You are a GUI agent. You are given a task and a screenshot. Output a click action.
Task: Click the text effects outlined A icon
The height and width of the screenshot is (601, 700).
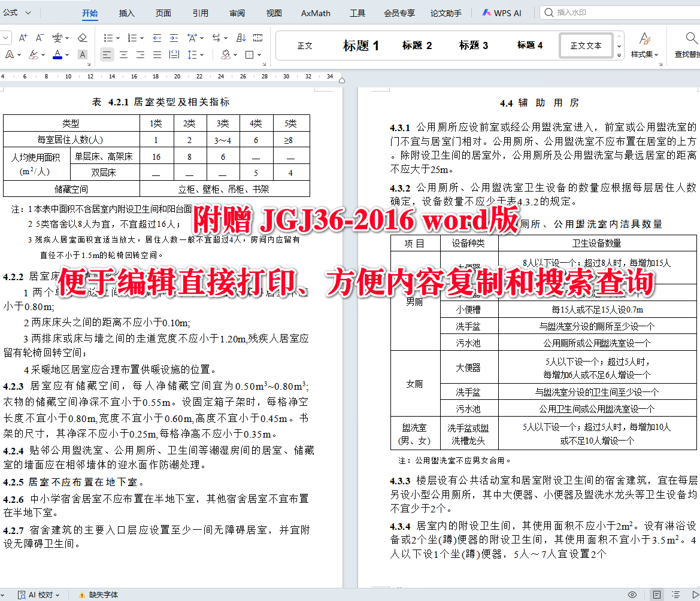tap(10, 54)
